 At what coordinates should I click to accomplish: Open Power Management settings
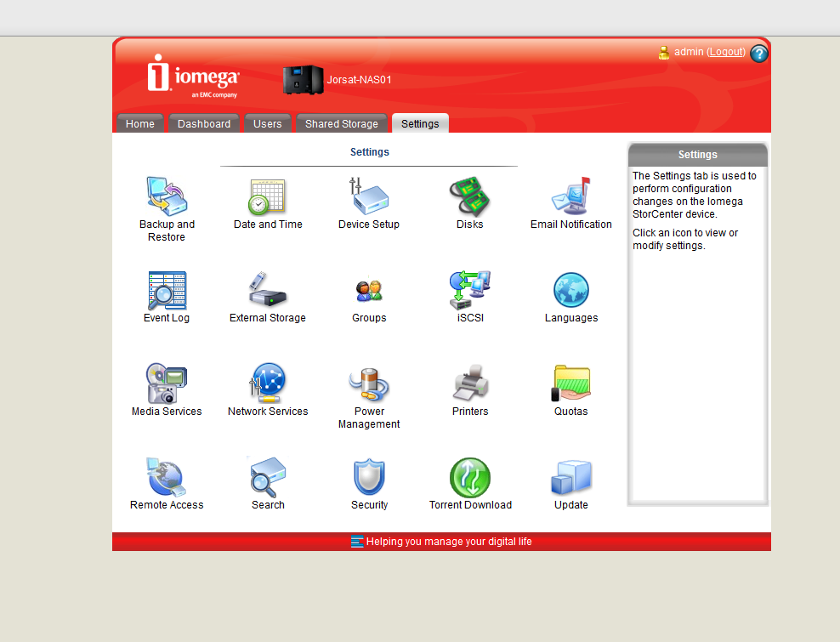(x=369, y=384)
